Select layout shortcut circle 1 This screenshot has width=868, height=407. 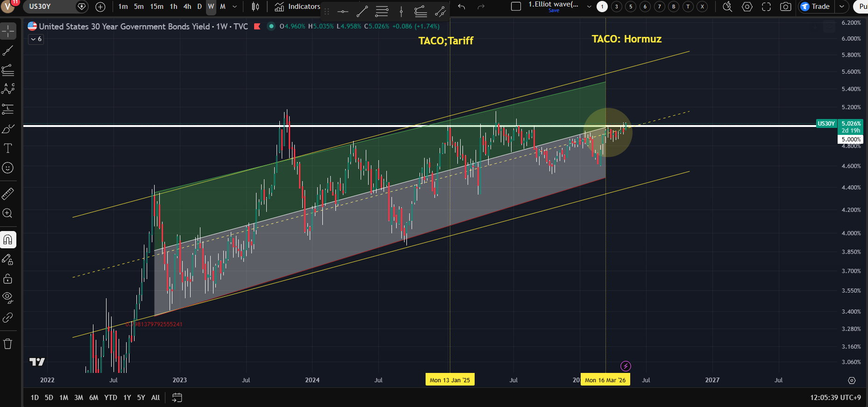[602, 7]
